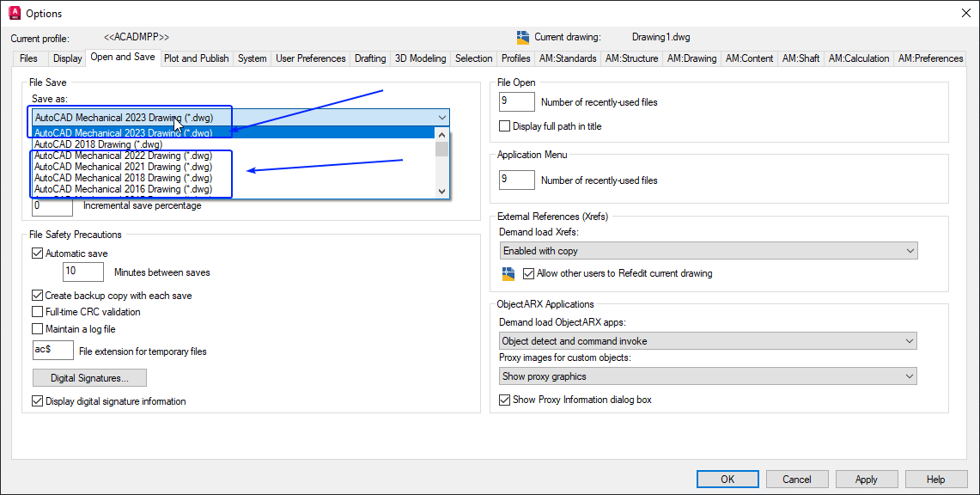Click the AutoCAD app icon in title bar
The image size is (980, 495).
click(15, 13)
